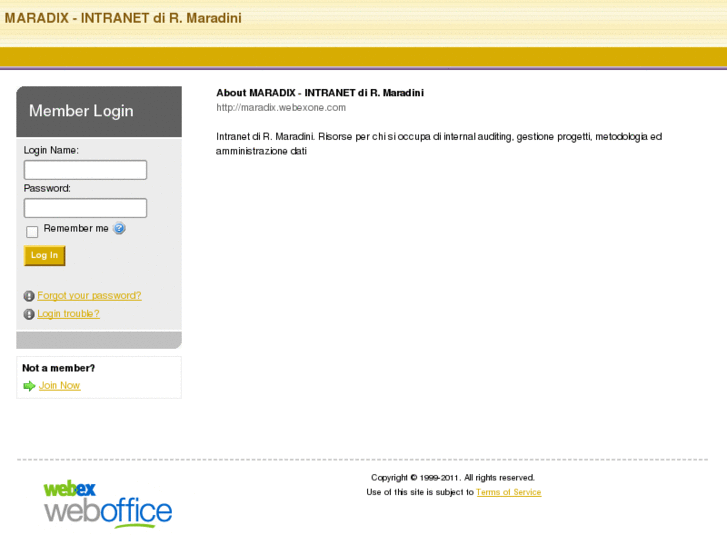Viewport: 727px width, 545px height.
Task: Open the Login trouble link
Action: (x=68, y=314)
